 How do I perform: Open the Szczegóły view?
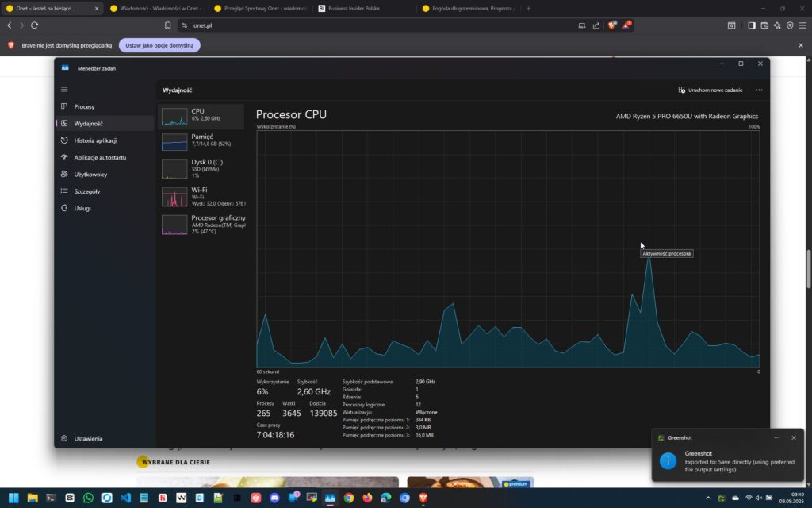point(86,191)
